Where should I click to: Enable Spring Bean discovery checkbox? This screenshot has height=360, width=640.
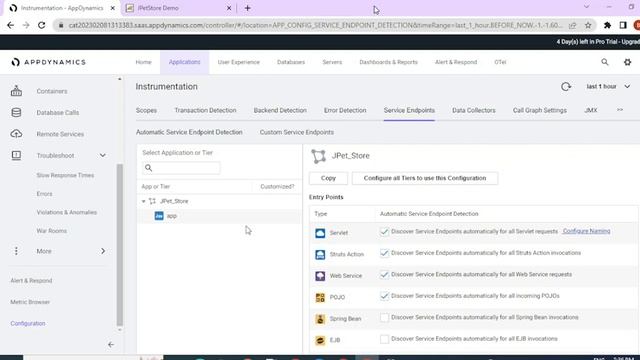384,317
